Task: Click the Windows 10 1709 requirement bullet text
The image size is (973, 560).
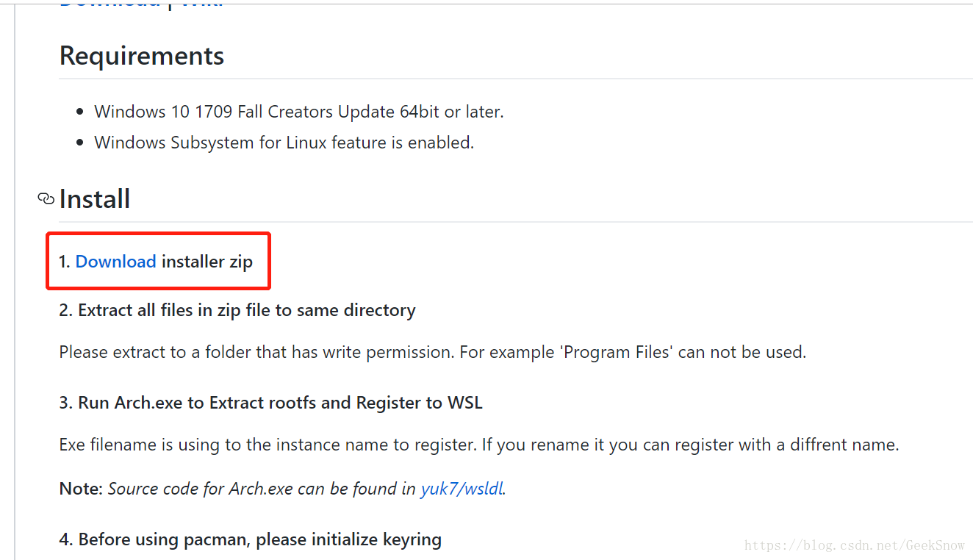Action: tap(299, 112)
